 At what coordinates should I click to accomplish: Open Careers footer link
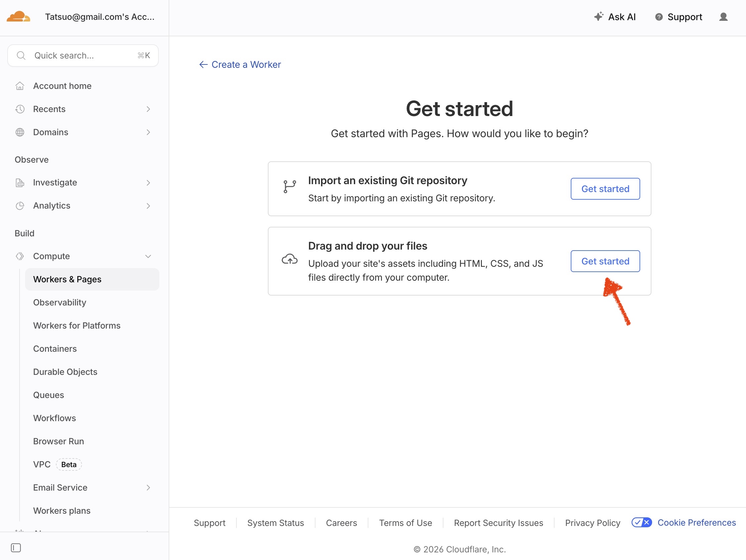point(341,523)
